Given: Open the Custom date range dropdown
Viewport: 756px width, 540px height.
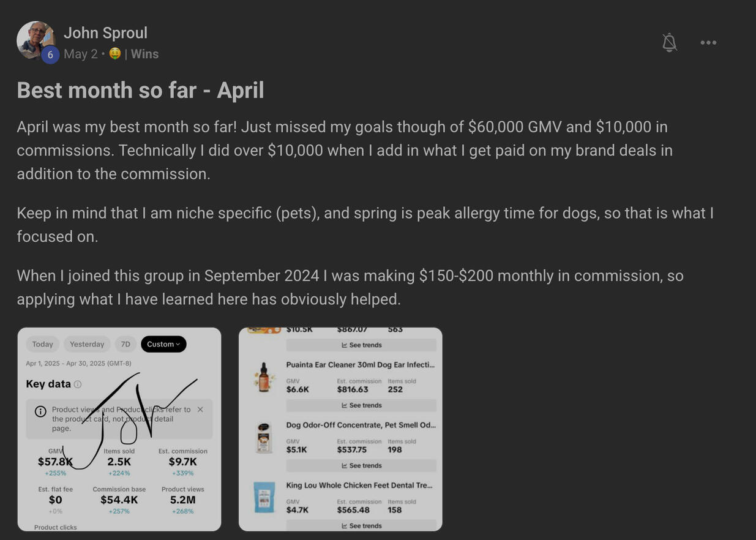Looking at the screenshot, I should click(x=163, y=344).
